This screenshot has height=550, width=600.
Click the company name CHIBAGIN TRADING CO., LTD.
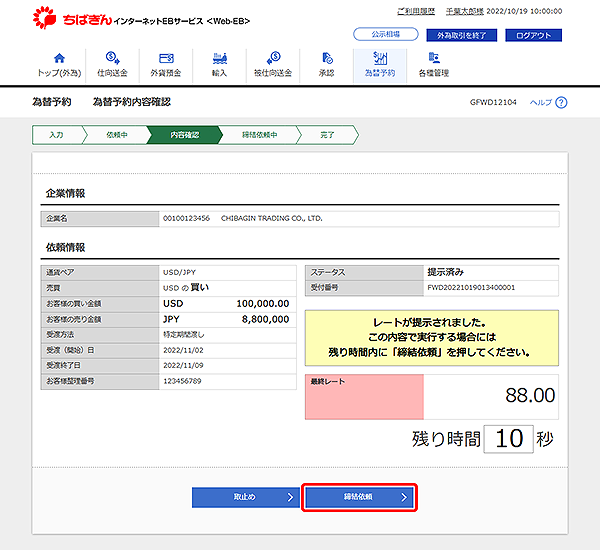[x=272, y=219]
